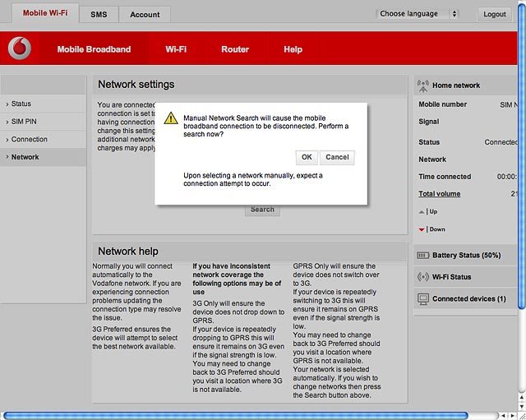Image resolution: width=526 pixels, height=420 pixels.
Task: Click the scroll down arrow at right edge
Action: tap(522, 407)
